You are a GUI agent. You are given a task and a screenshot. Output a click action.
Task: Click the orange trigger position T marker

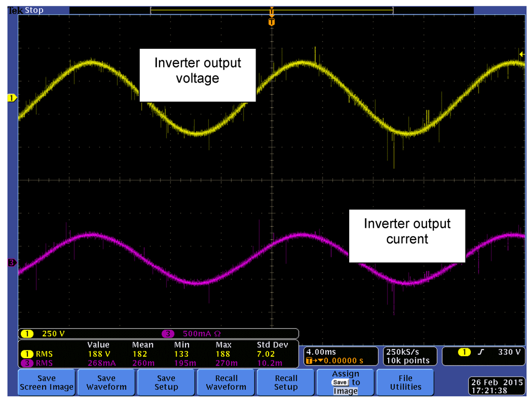coord(271,22)
